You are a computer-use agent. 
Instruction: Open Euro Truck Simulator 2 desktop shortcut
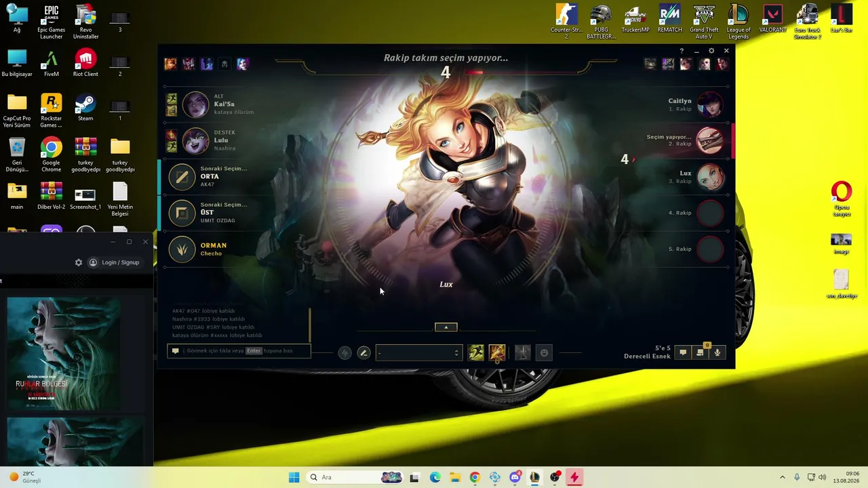point(808,22)
